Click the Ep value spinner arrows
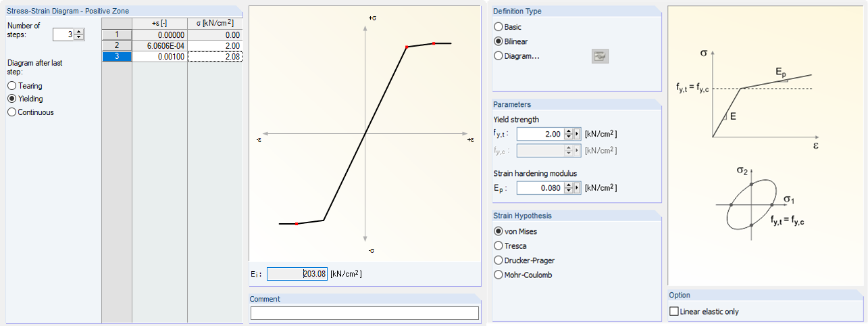The width and height of the screenshot is (868, 326). (569, 188)
